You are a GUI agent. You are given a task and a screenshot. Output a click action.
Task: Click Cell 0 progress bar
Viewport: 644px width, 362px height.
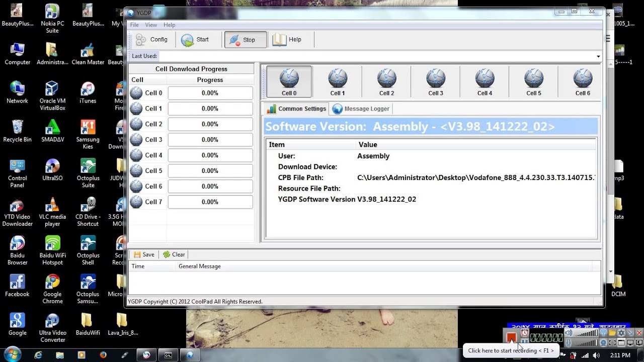click(x=210, y=93)
